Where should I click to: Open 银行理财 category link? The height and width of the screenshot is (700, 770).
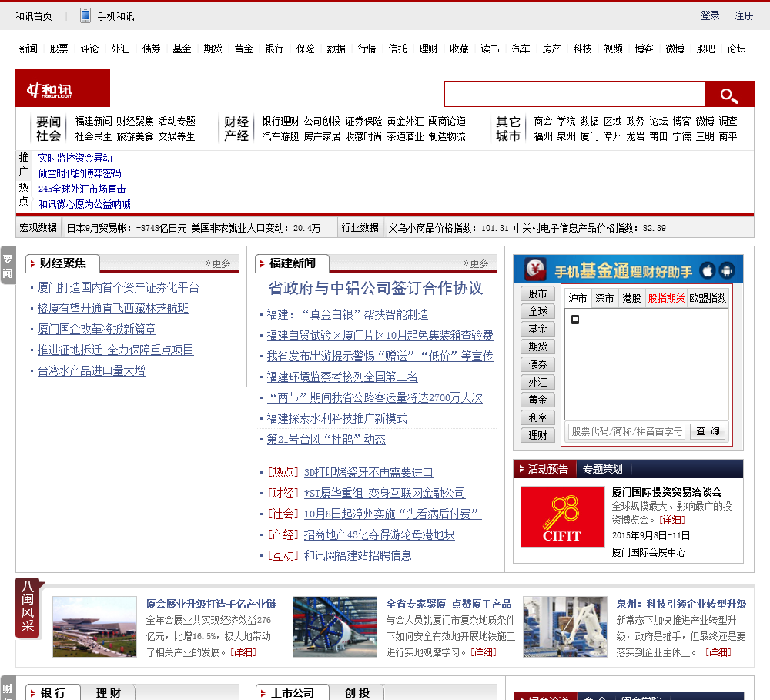tap(280, 121)
